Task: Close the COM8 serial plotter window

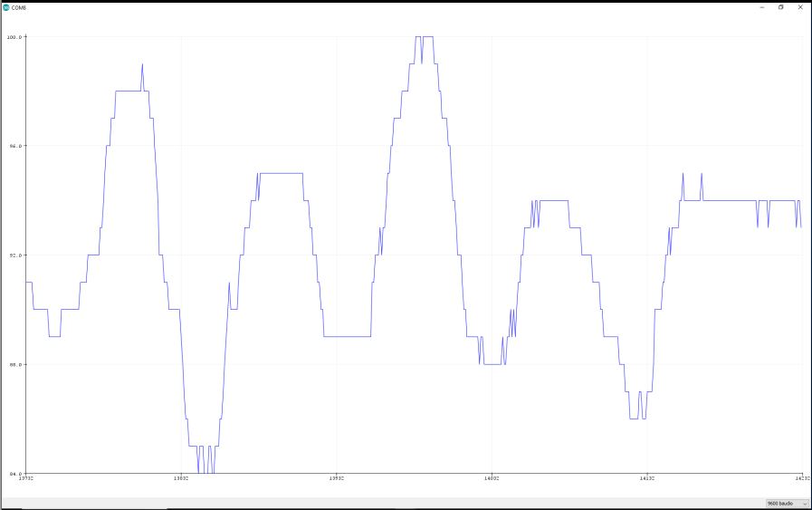Action: pyautogui.click(x=800, y=6)
